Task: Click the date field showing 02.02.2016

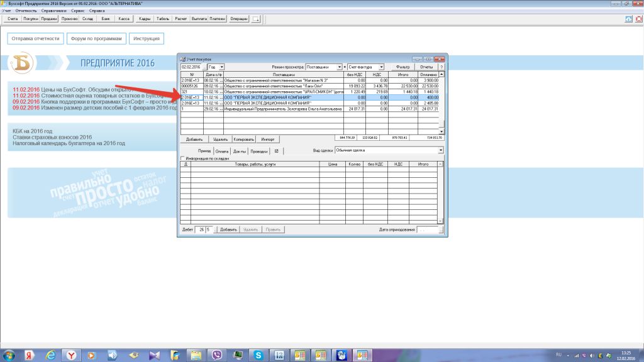Action: coord(191,67)
